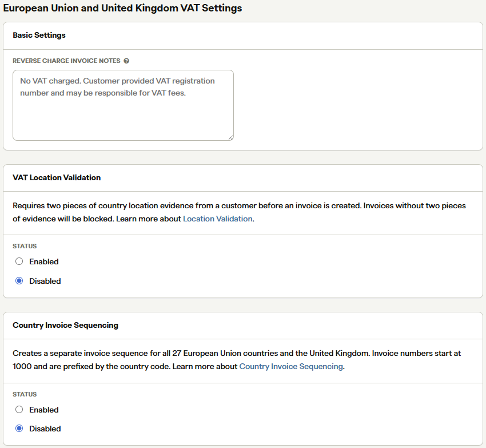The width and height of the screenshot is (486, 448).
Task: Click the Enabled label text in VAT Location Validation
Action: click(43, 261)
